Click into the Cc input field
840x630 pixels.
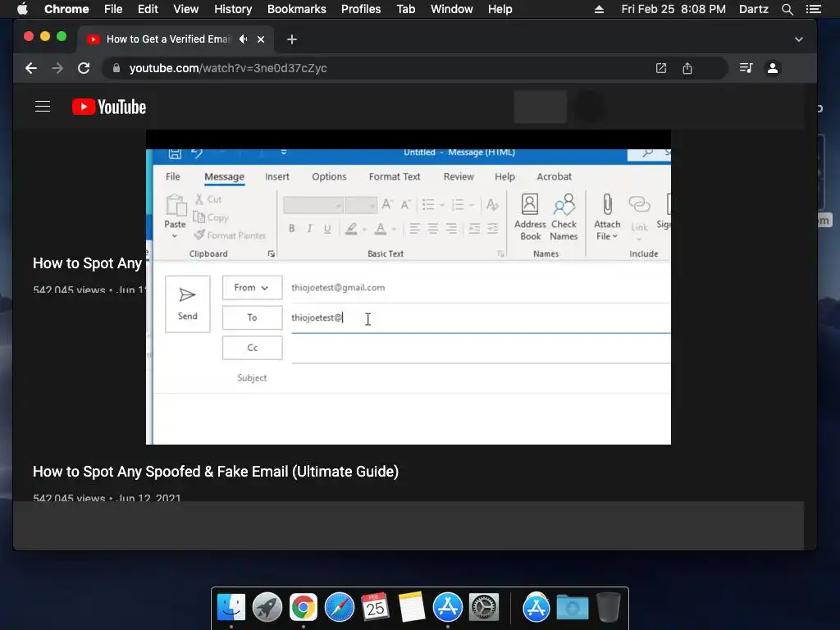[481, 348]
